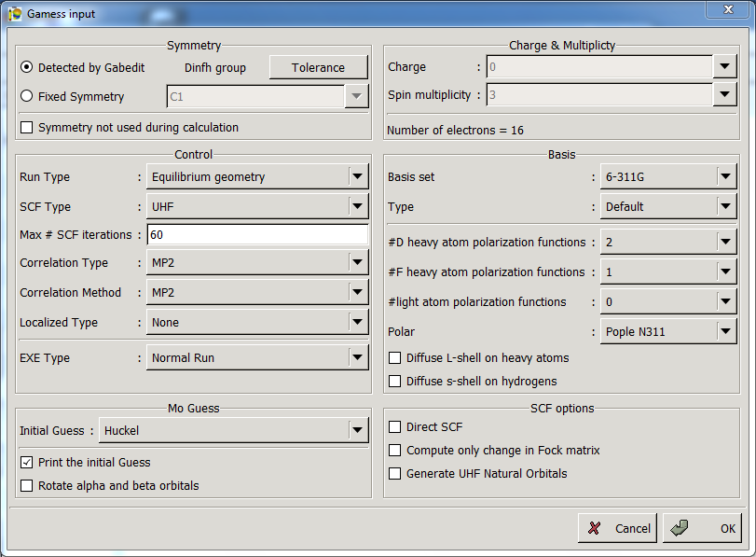
Task: Click the Gamess input title bar icon
Action: tap(15, 13)
